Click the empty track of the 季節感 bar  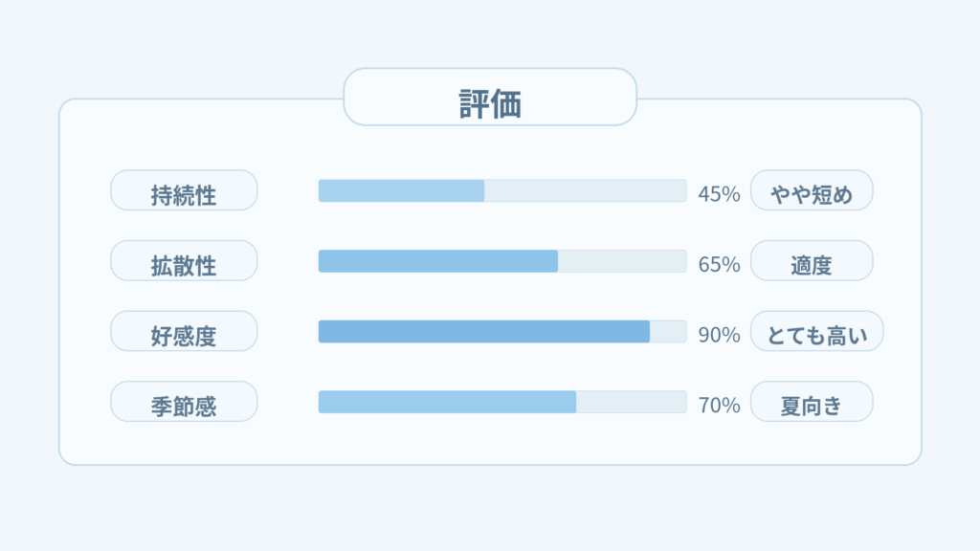[x=631, y=402]
